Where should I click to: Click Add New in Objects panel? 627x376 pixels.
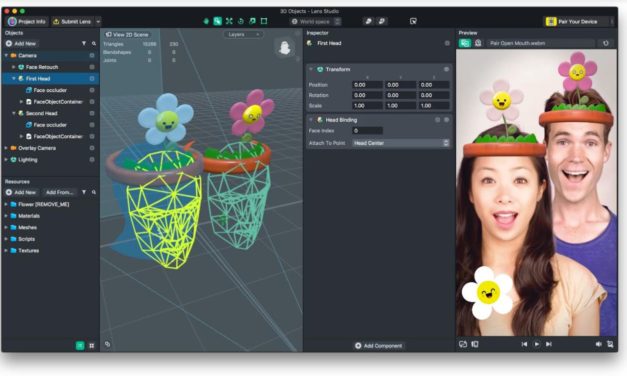21,43
